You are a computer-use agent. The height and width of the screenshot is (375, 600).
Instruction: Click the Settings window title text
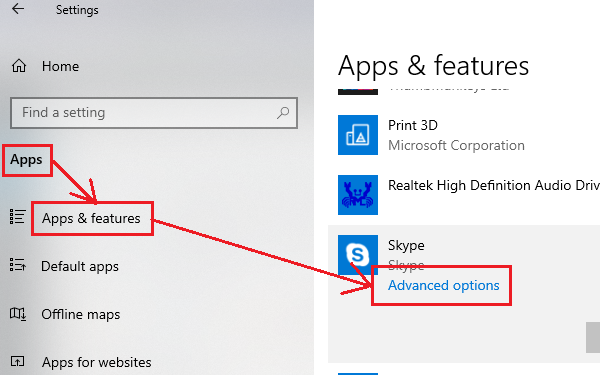77,10
